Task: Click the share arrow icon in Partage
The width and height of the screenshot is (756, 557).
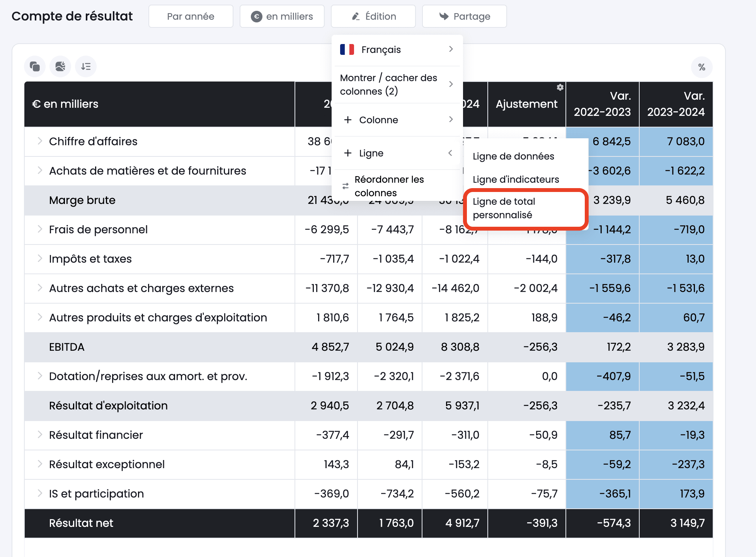Action: click(444, 16)
